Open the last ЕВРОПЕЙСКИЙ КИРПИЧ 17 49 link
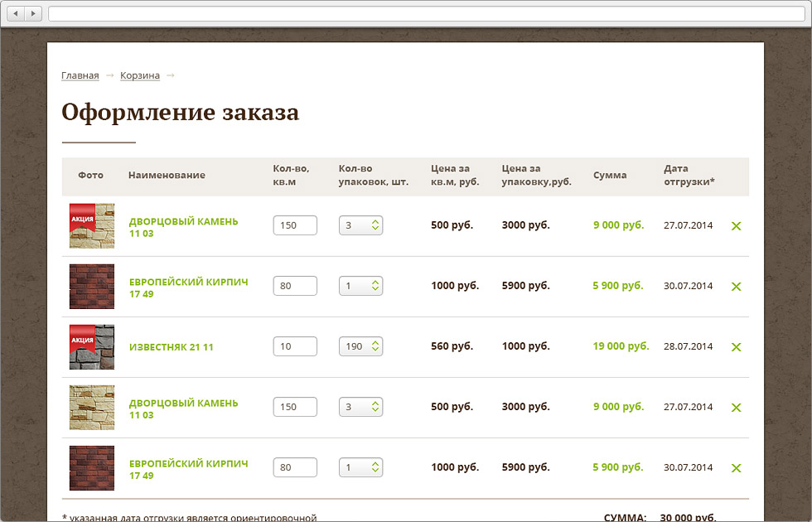The height and width of the screenshot is (522, 812). click(x=189, y=469)
